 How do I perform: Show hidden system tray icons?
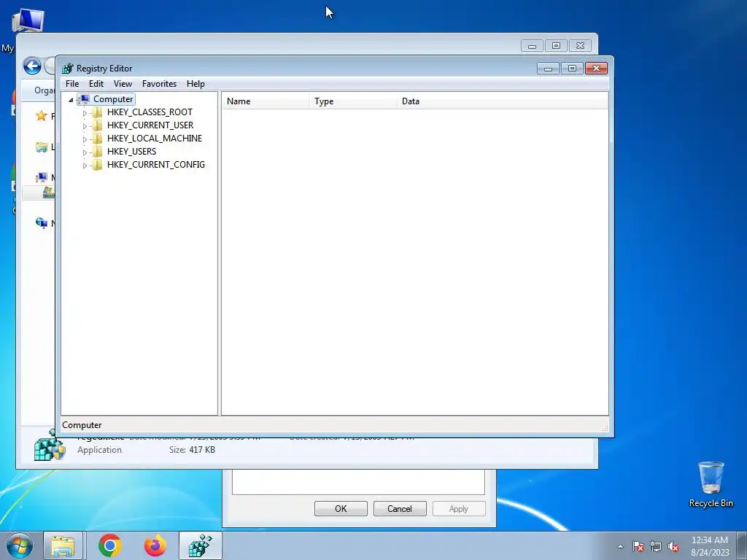coord(620,547)
